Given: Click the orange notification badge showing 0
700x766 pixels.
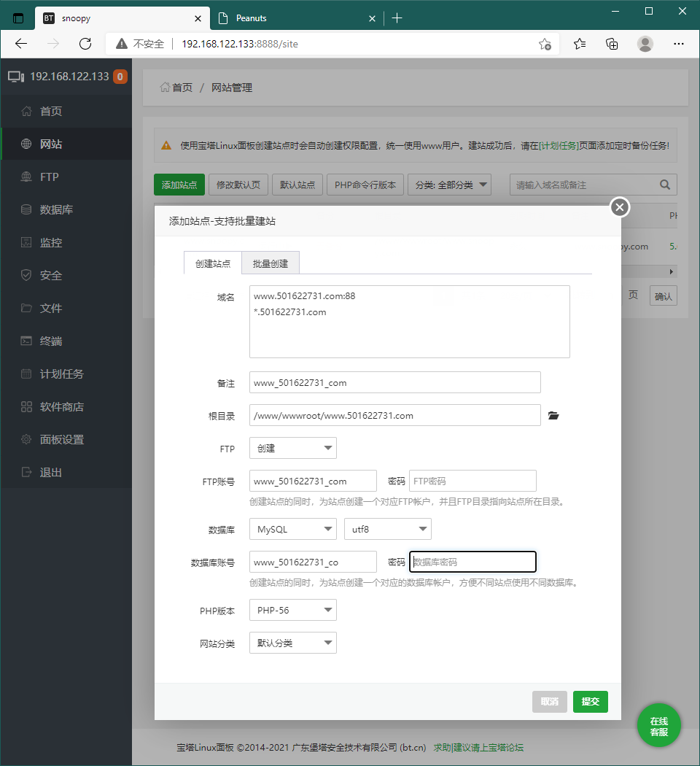Looking at the screenshot, I should coord(120,77).
